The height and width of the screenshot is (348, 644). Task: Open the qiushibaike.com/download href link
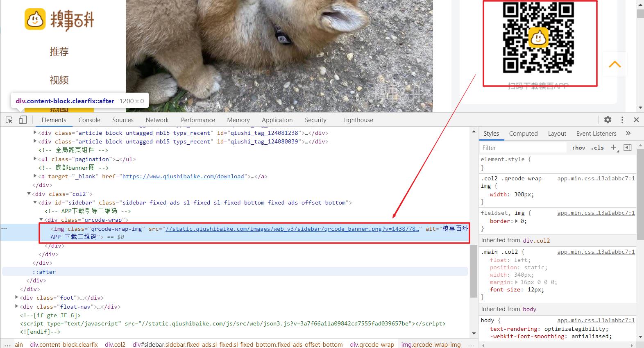(183, 176)
